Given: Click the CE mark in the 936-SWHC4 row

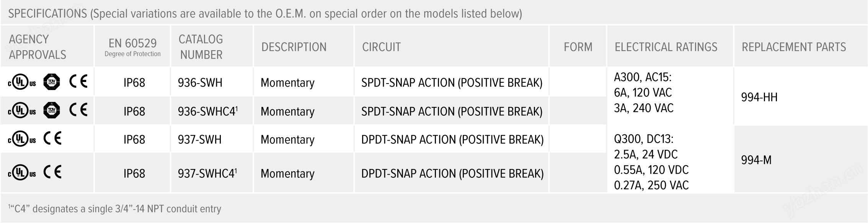Looking at the screenshot, I should (x=78, y=110).
